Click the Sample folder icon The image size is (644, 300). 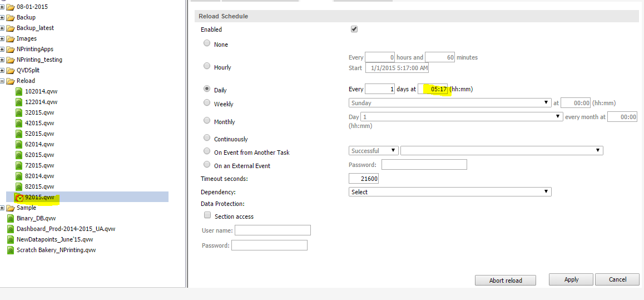10,208
